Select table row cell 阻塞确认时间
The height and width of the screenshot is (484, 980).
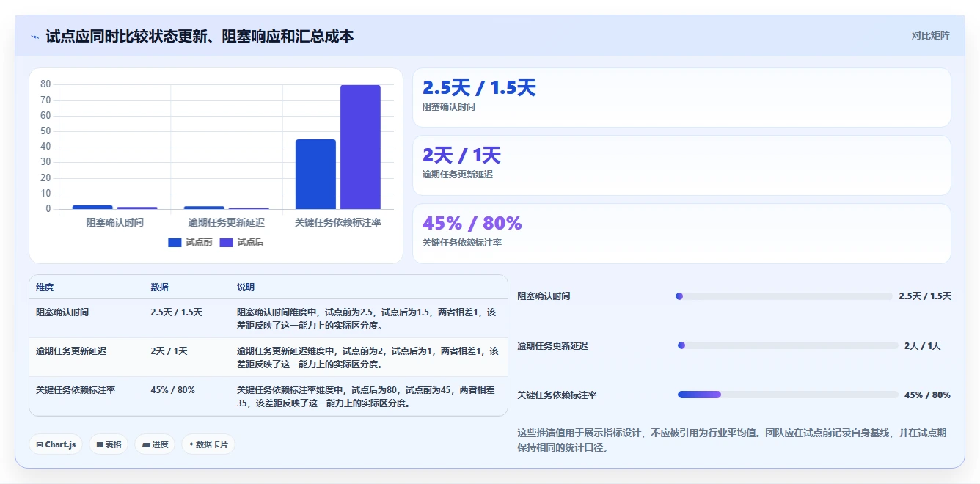click(x=62, y=312)
